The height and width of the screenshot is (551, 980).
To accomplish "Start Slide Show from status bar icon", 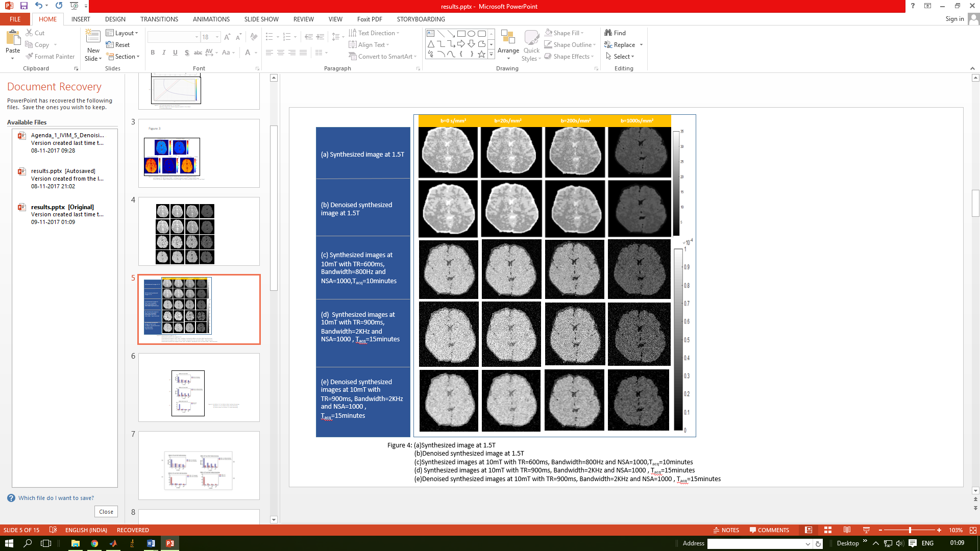I will click(x=866, y=530).
